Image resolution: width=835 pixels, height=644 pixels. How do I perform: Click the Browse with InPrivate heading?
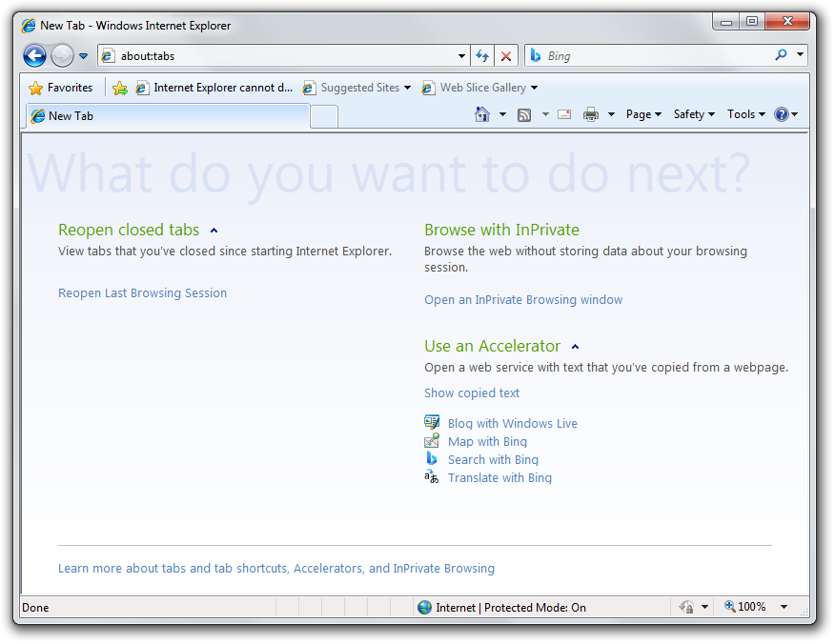click(x=501, y=230)
